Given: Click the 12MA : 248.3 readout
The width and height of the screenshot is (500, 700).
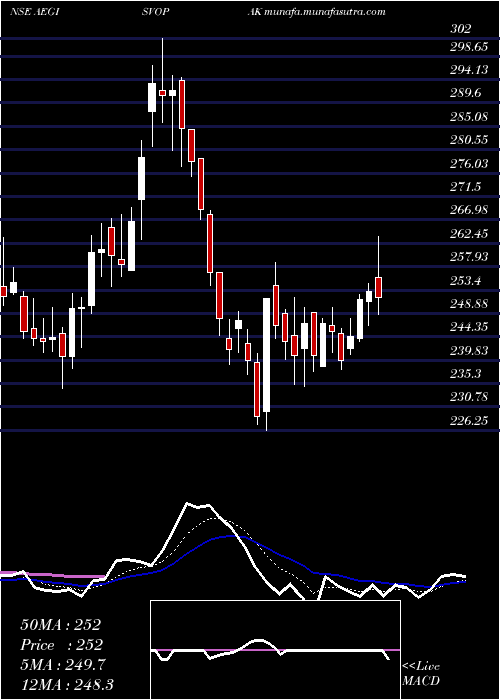Looking at the screenshot, I should tap(66, 685).
